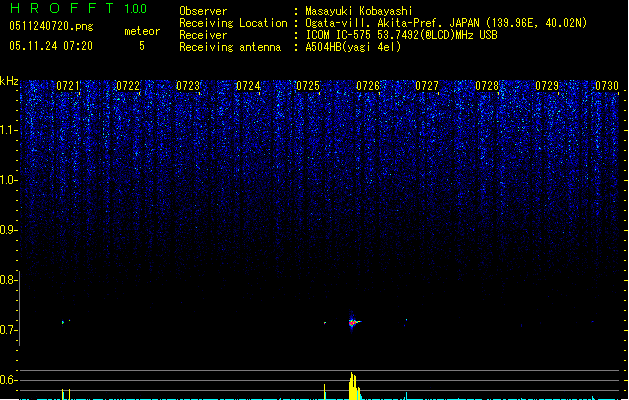Click the 0725 time marker

[308, 85]
